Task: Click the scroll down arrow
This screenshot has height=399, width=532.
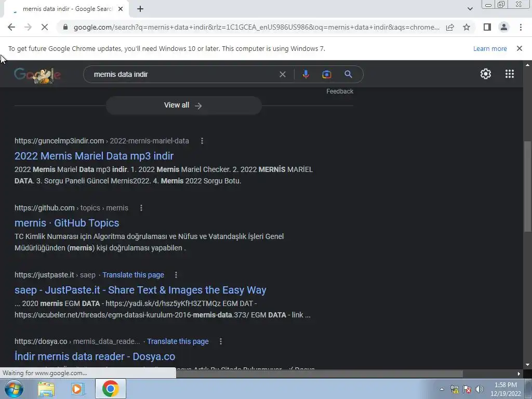Action: pos(527,365)
